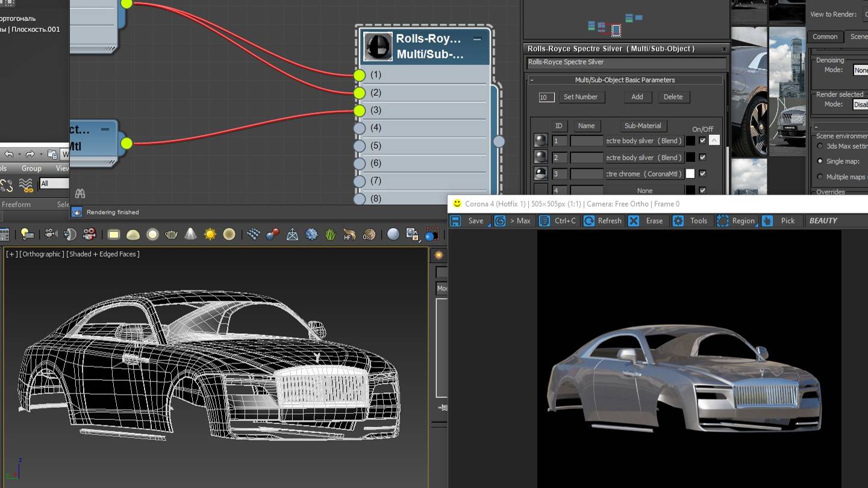
Task: Open Corona Scatter via the blue dots icon
Action: tap(254, 234)
